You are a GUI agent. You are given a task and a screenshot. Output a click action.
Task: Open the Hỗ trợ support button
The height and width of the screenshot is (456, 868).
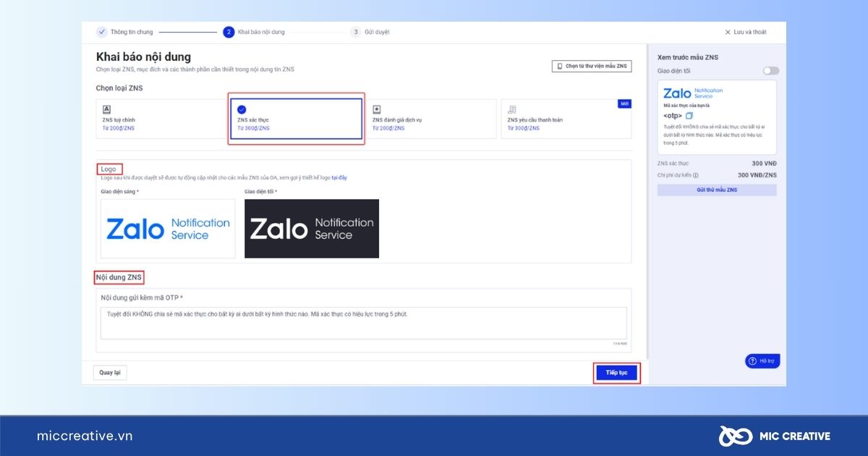pyautogui.click(x=762, y=360)
